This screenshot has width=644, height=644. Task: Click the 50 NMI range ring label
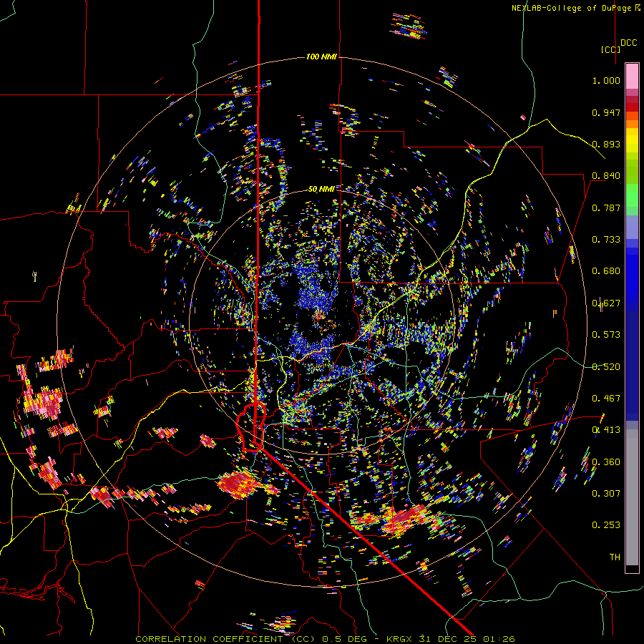tap(321, 189)
